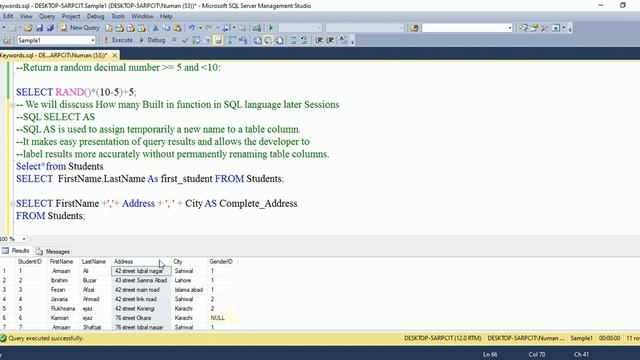Screen dimensions: 640x360
Task: Click the Find in Files icon
Action: (x=414, y=28)
